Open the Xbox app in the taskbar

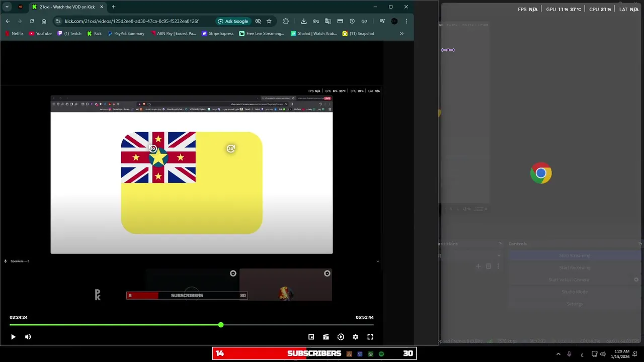point(370,354)
